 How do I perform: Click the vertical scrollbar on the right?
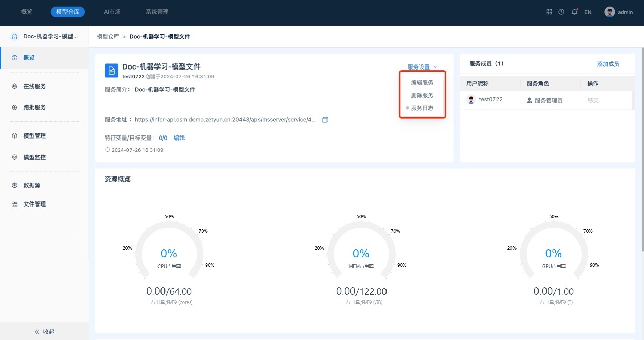click(x=641, y=151)
